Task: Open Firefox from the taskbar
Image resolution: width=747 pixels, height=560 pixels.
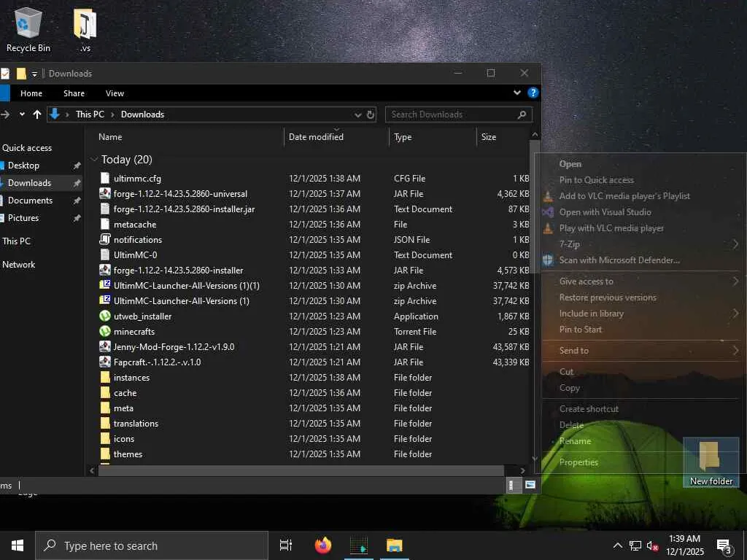Action: 323,545
